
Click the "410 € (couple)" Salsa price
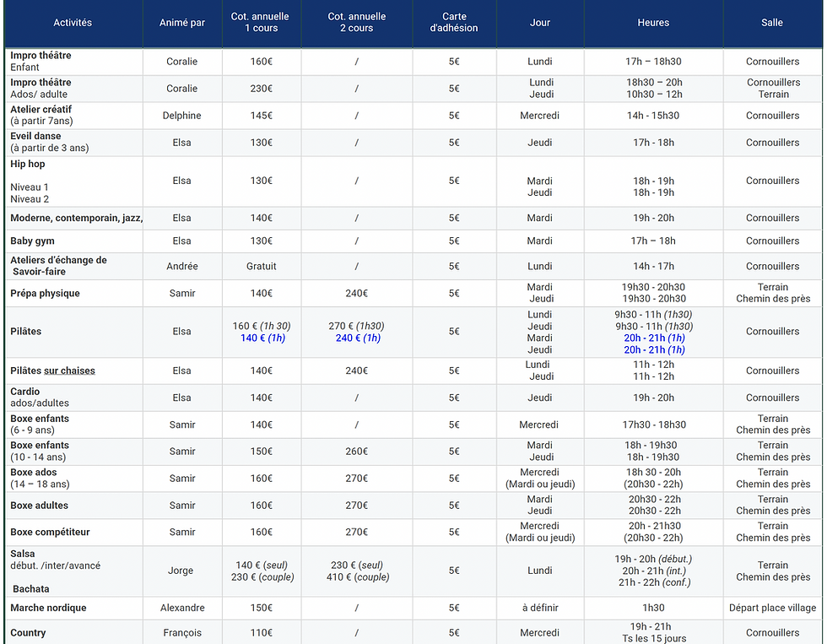358,577
